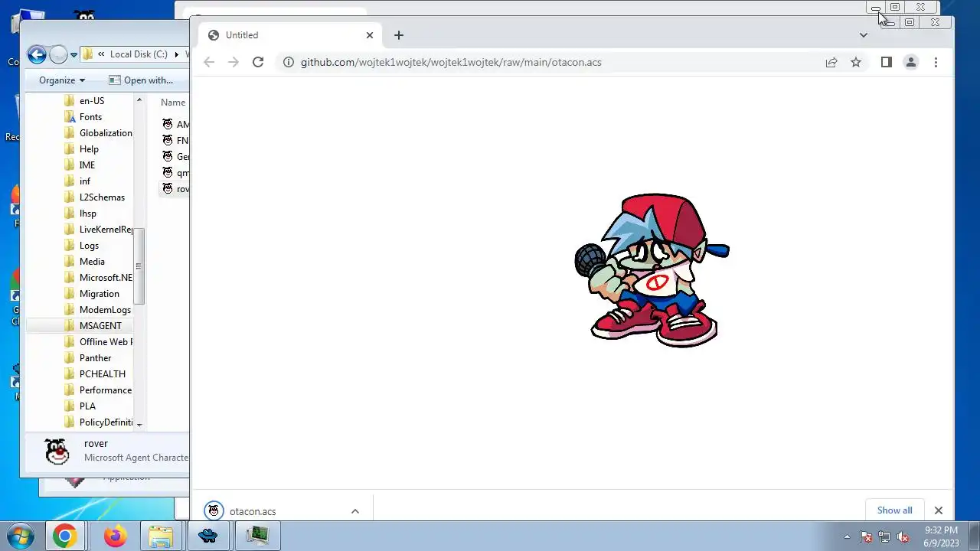Open the network icon in tray

(x=884, y=536)
